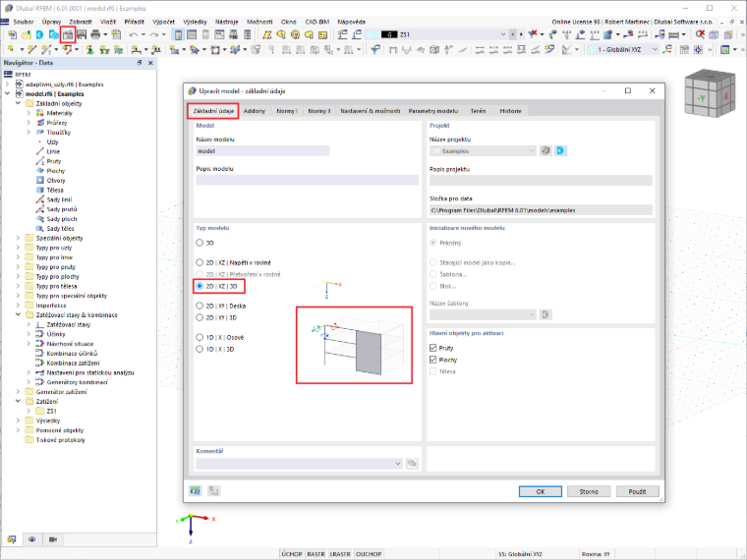
Task: Expand the Materiály tree node
Action: pyautogui.click(x=29, y=113)
